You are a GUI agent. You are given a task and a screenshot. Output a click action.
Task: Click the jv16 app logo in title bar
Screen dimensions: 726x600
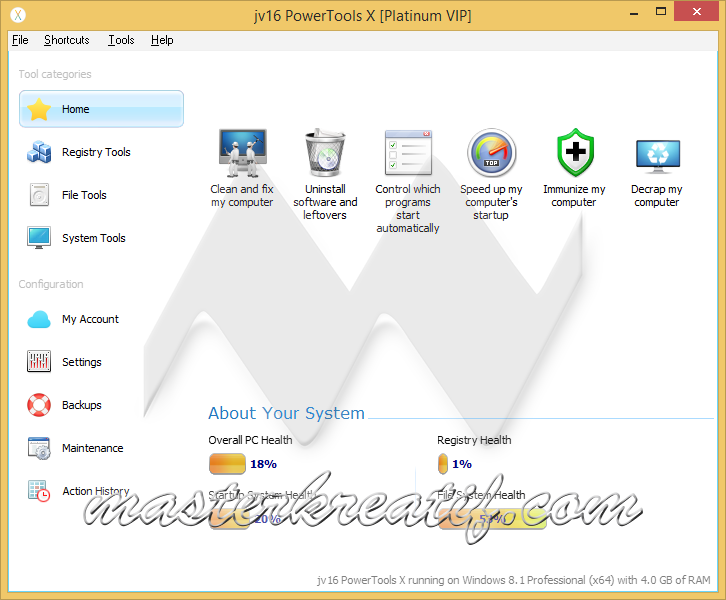pyautogui.click(x=18, y=15)
